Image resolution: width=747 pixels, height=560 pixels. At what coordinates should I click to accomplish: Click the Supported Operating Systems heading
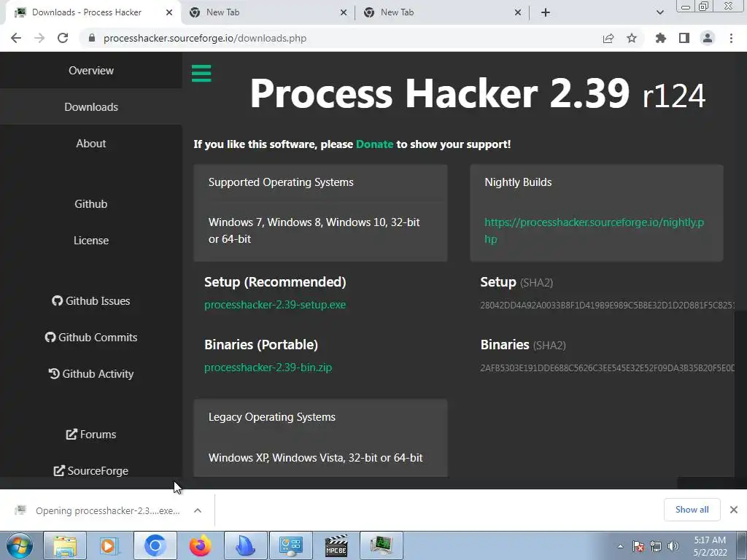coord(281,182)
